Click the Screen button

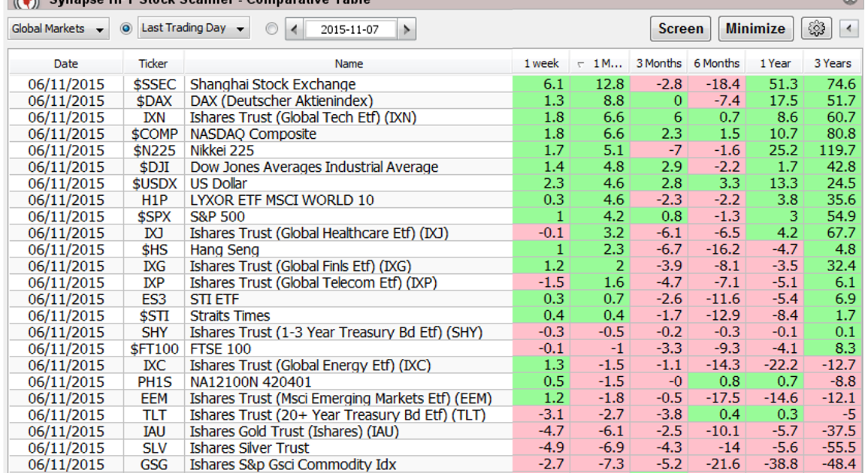pos(680,29)
